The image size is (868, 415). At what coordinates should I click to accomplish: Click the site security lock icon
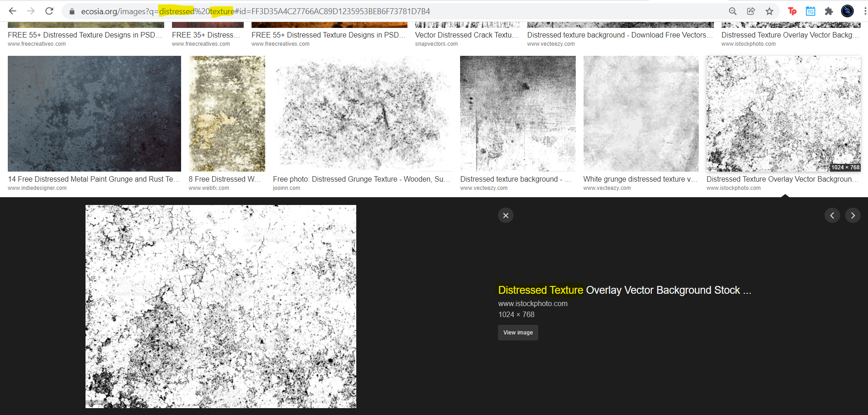(72, 11)
